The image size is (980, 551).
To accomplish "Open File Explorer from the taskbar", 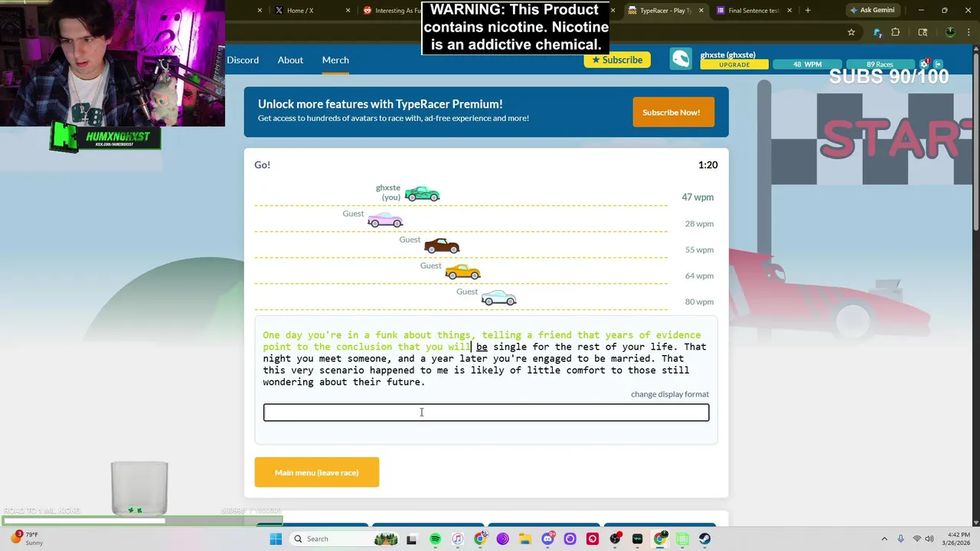I will [525, 539].
